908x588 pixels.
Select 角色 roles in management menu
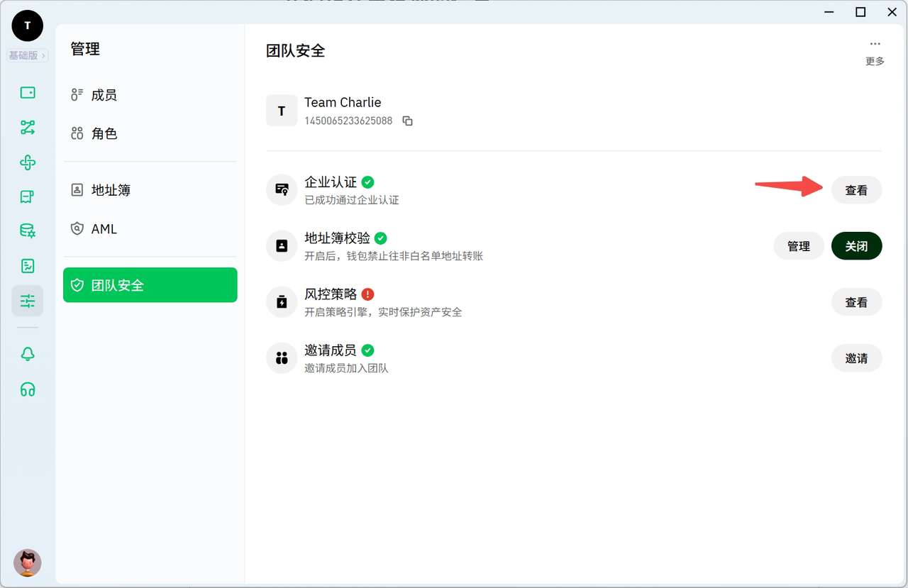coord(104,133)
